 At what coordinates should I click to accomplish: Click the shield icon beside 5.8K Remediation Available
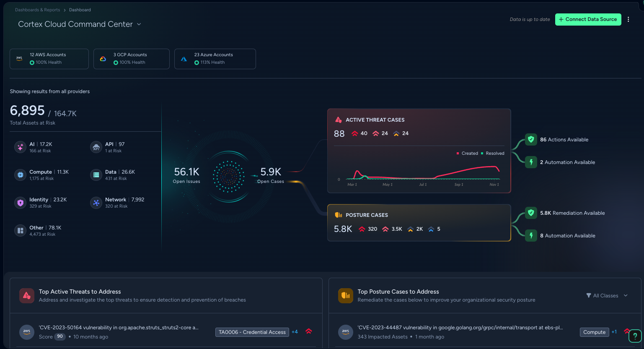[531, 213]
